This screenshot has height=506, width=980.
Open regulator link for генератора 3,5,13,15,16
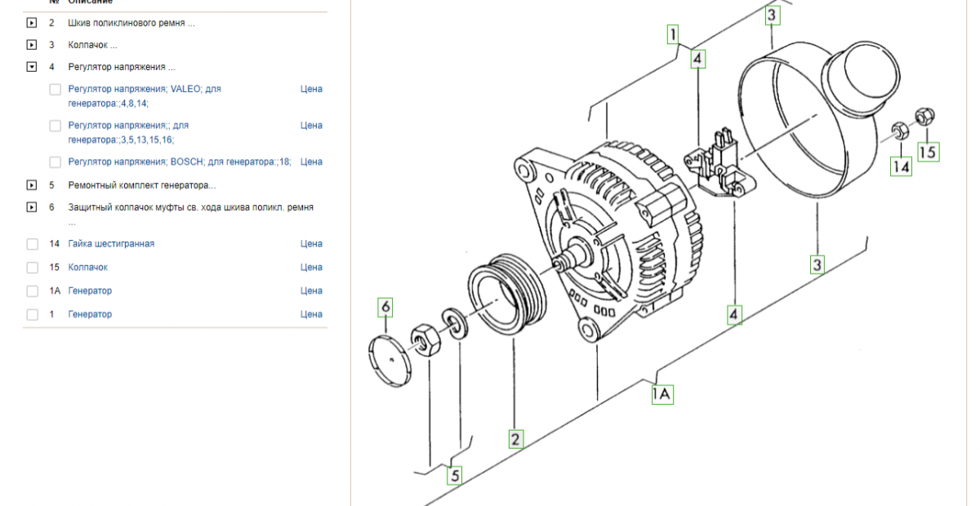[128, 133]
